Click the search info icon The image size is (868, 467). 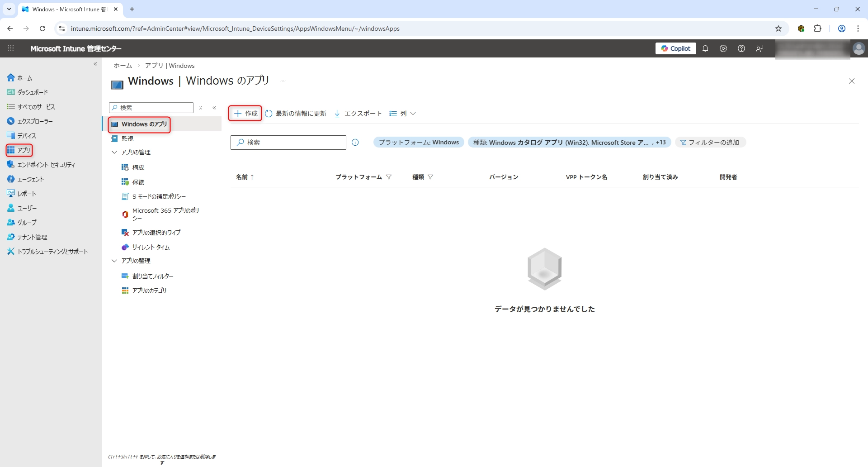pos(355,143)
